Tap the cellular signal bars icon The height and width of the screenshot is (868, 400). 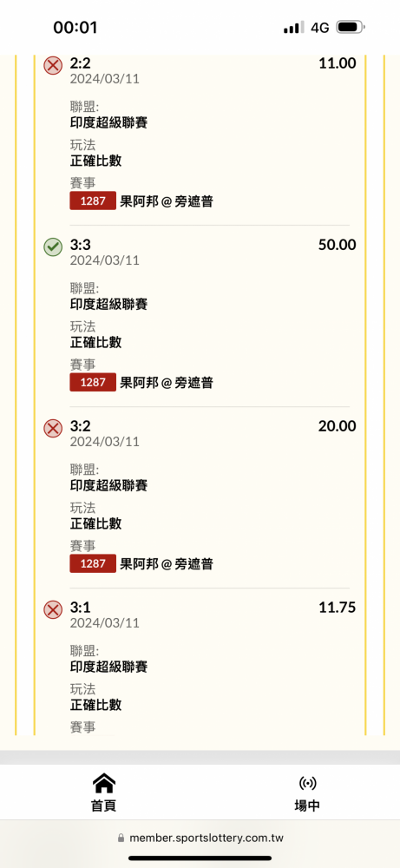293,28
